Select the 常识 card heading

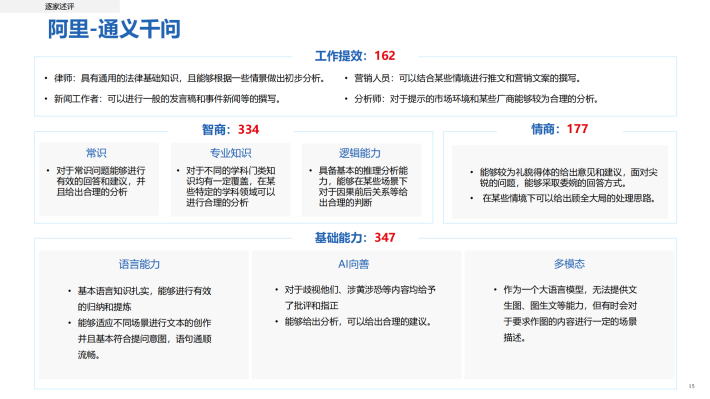coord(96,153)
